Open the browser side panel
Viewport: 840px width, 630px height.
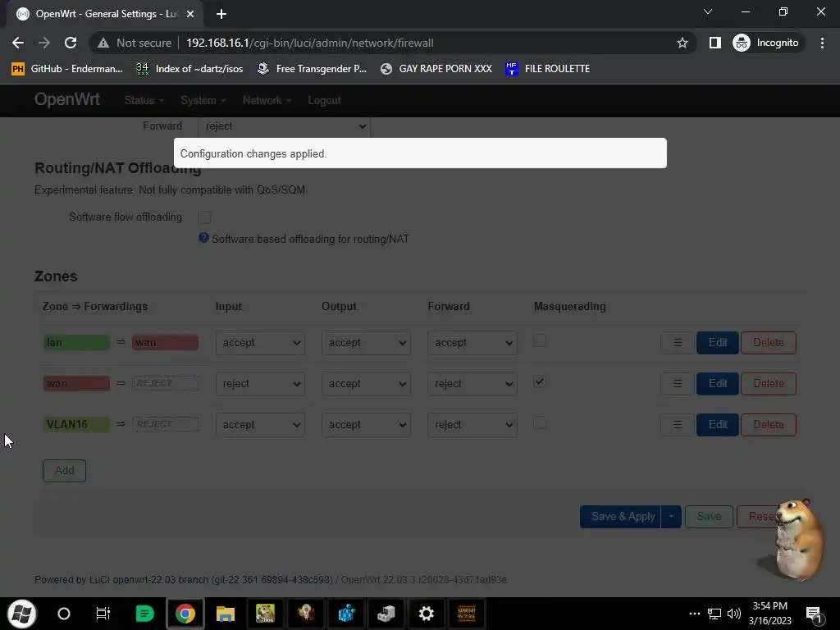(714, 43)
